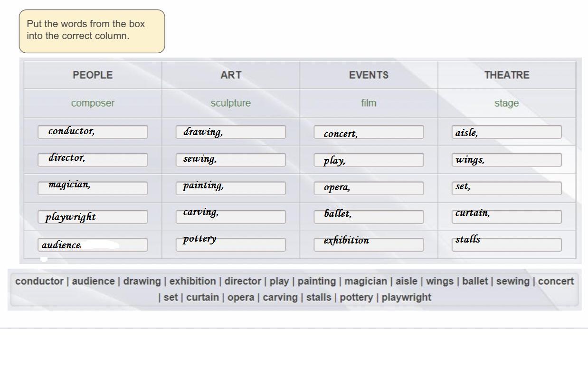Click the 'playwright' answer box
This screenshot has height=370, width=588.
[93, 217]
